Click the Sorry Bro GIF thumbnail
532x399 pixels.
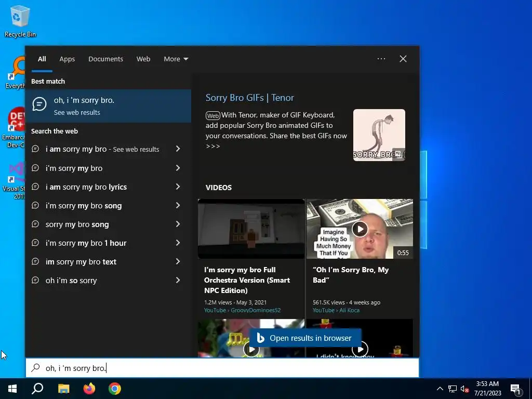point(379,135)
